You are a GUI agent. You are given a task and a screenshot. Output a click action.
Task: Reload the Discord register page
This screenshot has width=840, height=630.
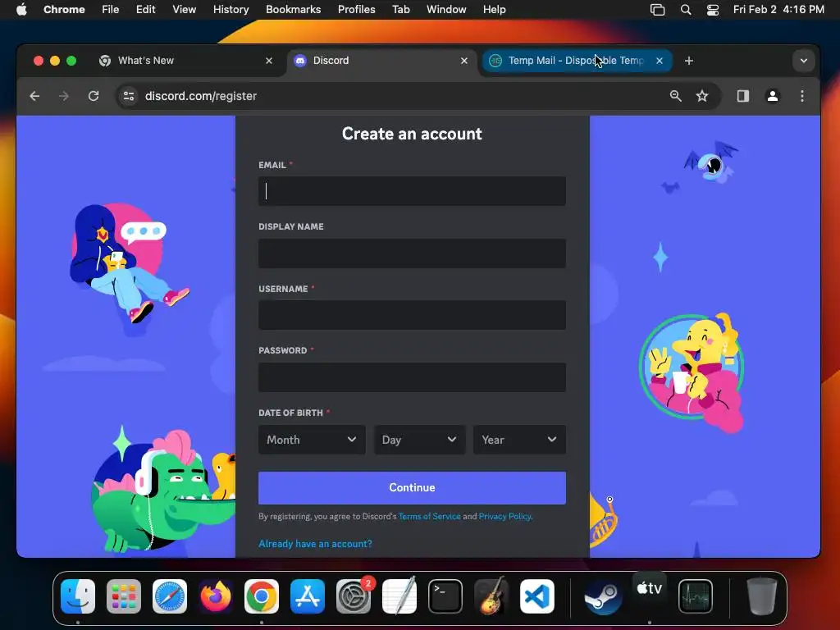click(94, 96)
